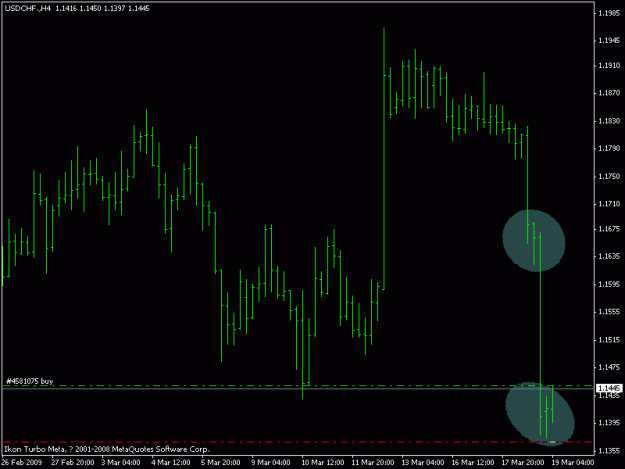Click the 1.1945 price scale label
The width and height of the screenshot is (625, 469).
coord(609,41)
